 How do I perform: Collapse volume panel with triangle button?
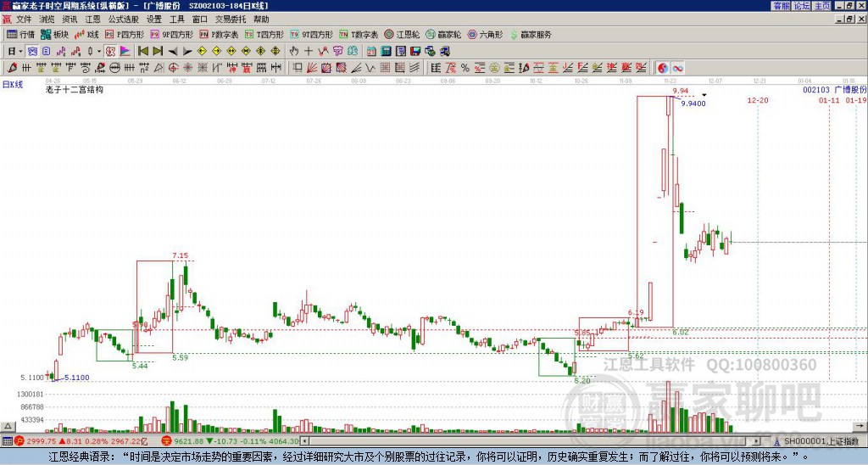[8, 426]
